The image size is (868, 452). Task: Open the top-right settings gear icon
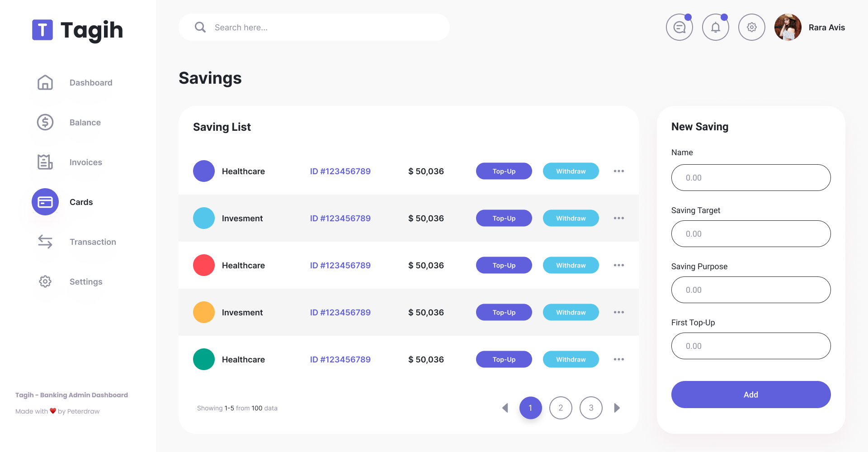pyautogui.click(x=751, y=27)
